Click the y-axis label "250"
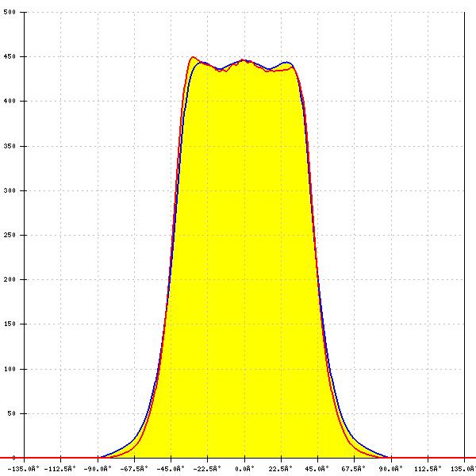This screenshot has width=476, height=476. pos(10,235)
